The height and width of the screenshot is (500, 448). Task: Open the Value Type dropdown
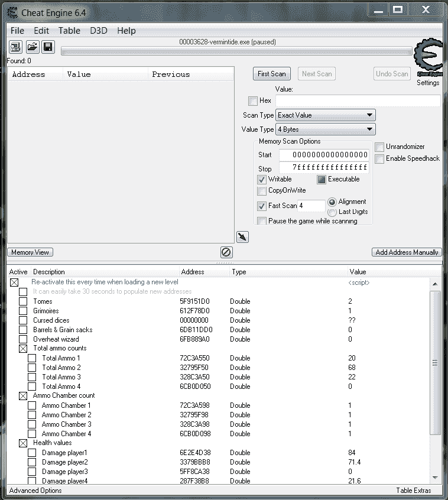pyautogui.click(x=326, y=129)
